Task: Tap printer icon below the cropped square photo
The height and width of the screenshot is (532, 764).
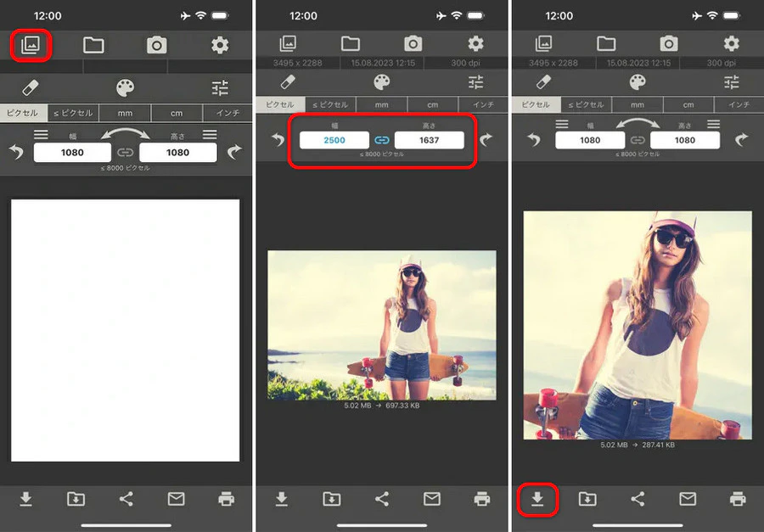Action: click(738, 499)
